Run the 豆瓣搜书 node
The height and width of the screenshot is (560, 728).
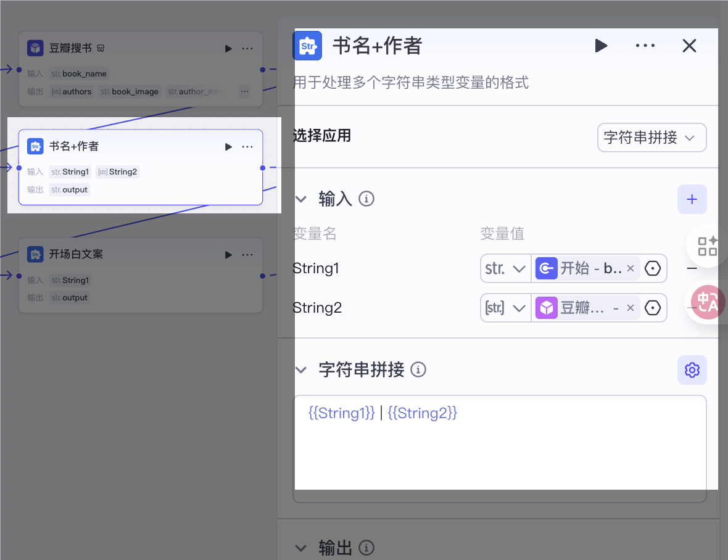(x=228, y=48)
